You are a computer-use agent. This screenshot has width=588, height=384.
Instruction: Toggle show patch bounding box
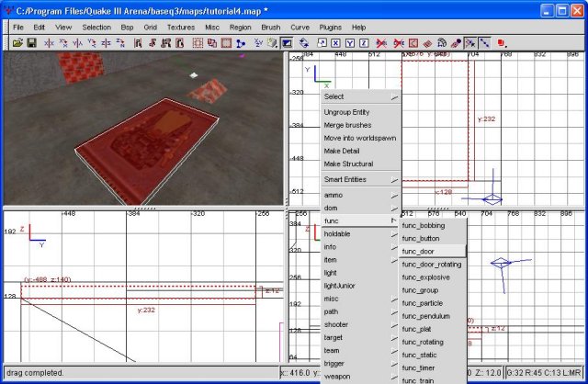pyautogui.click(x=413, y=43)
